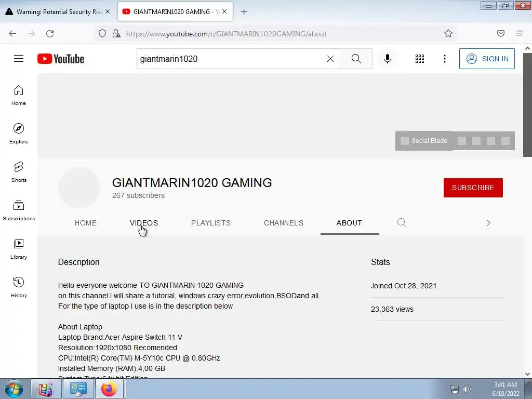The width and height of the screenshot is (532, 399).
Task: Click the Joined Oct 28, 2021 stat
Action: 404,286
